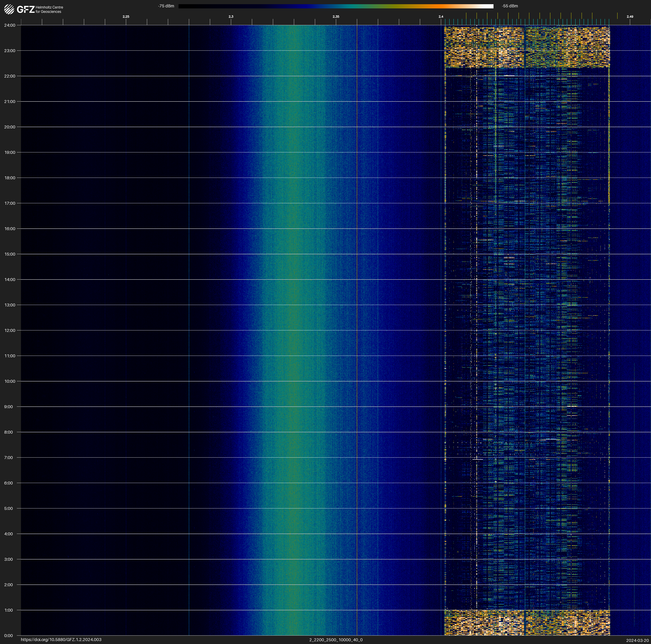Click the 2.49 frequency axis label
The height and width of the screenshot is (644, 651).
(x=630, y=17)
